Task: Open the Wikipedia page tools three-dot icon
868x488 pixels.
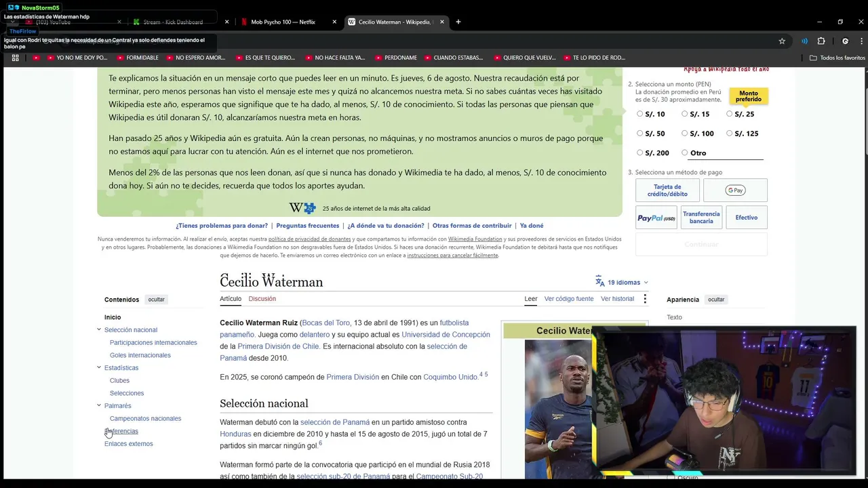Action: click(645, 299)
